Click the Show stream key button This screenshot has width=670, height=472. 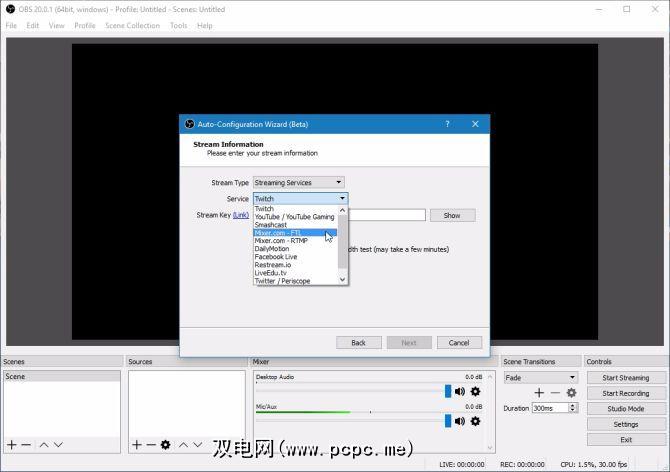click(x=452, y=215)
